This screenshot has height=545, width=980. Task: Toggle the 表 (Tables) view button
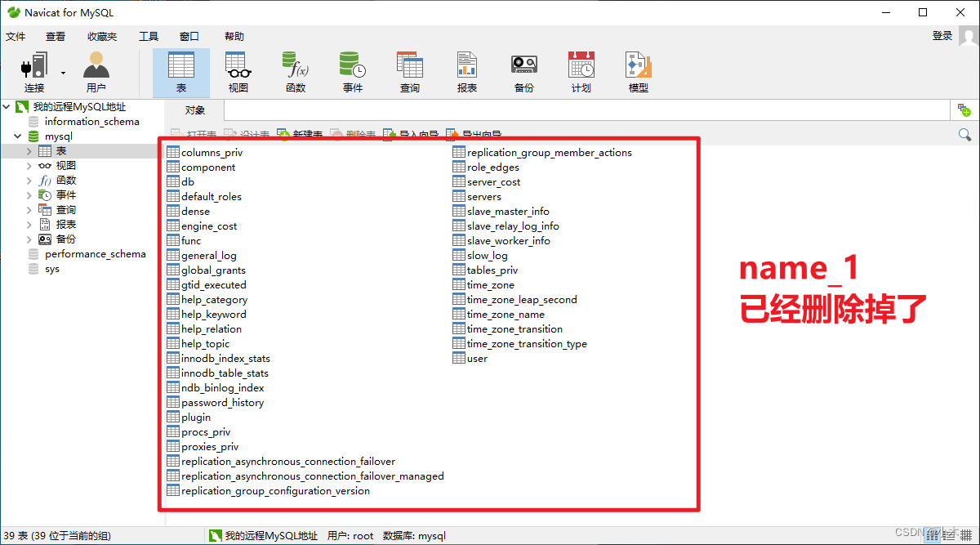tap(180, 71)
